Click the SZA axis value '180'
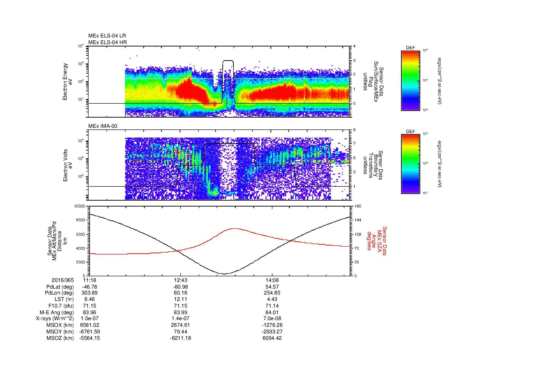Screen dimensions: 555x392 coord(358,206)
